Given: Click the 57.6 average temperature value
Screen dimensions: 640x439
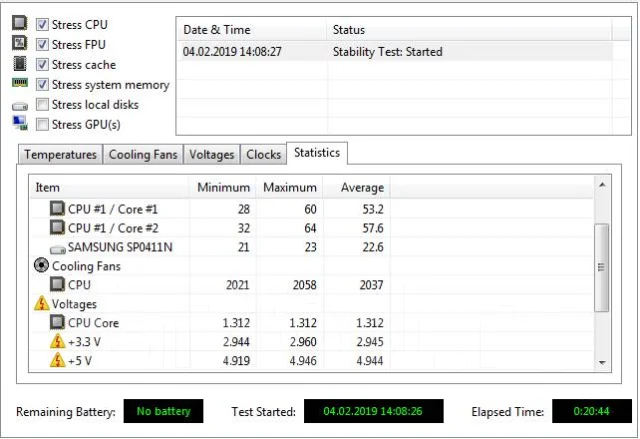Looking at the screenshot, I should pos(373,228).
